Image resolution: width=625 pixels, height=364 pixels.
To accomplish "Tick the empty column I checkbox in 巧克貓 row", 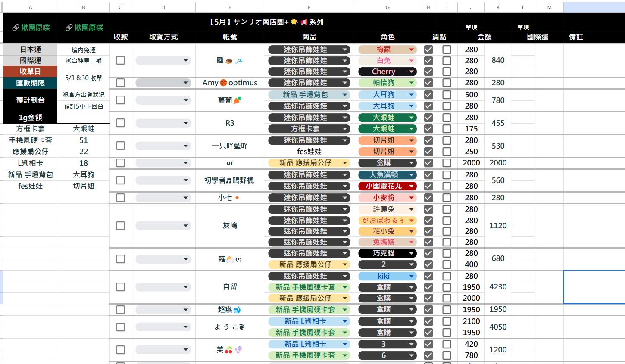I will pos(447,253).
